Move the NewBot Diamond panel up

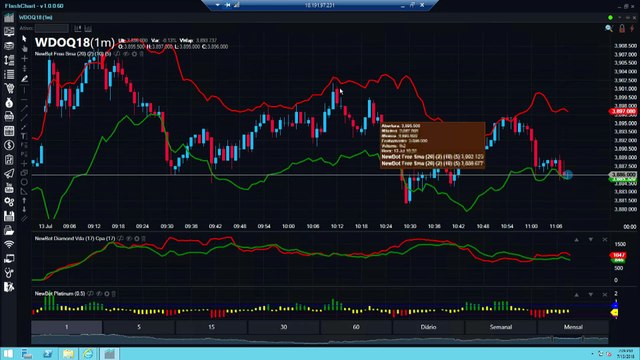[576, 240]
